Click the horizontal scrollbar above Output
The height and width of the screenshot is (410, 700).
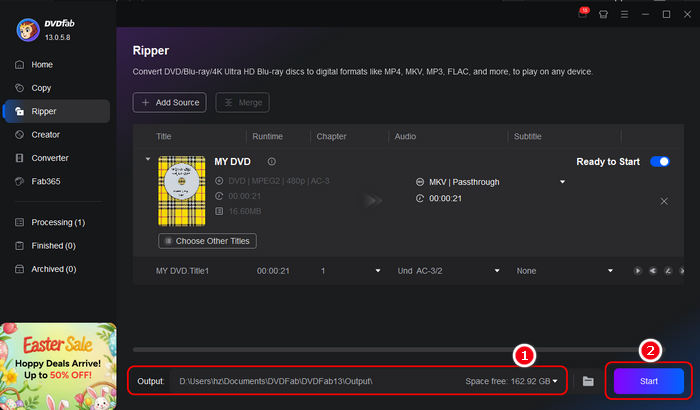click(x=397, y=350)
